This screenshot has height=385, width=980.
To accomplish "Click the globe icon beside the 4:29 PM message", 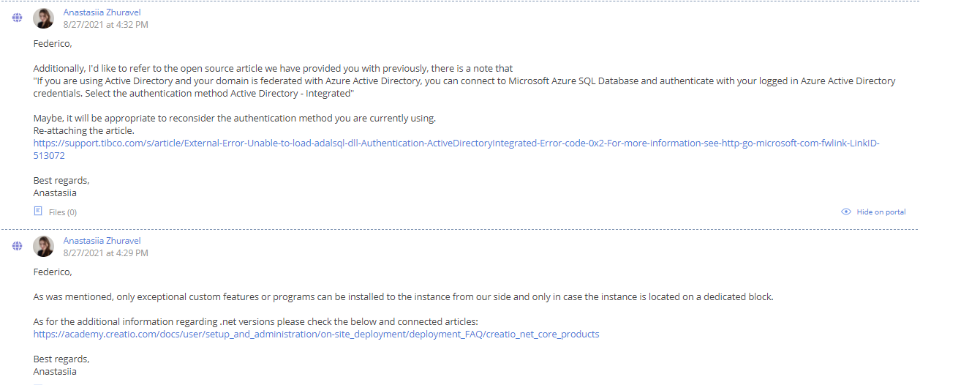I will coord(17,247).
